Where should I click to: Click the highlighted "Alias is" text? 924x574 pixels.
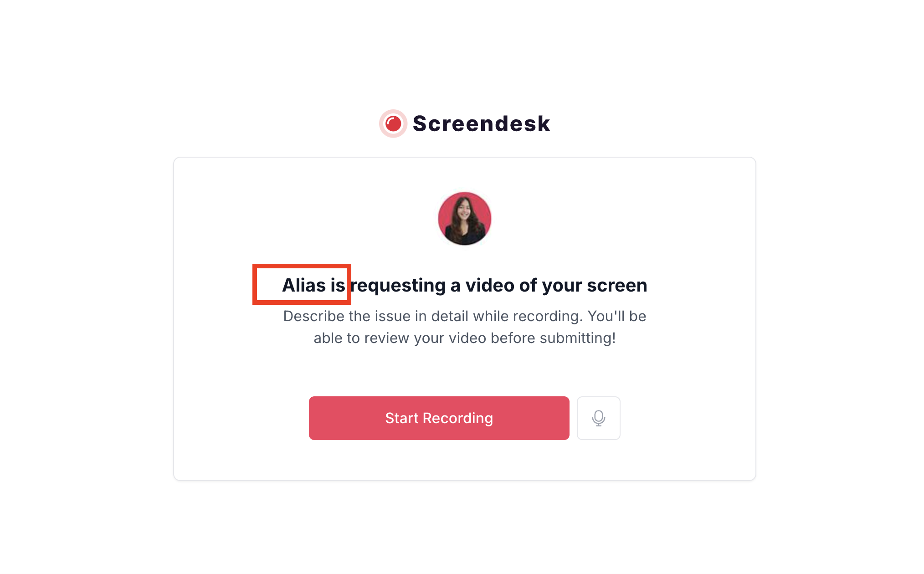tap(313, 285)
